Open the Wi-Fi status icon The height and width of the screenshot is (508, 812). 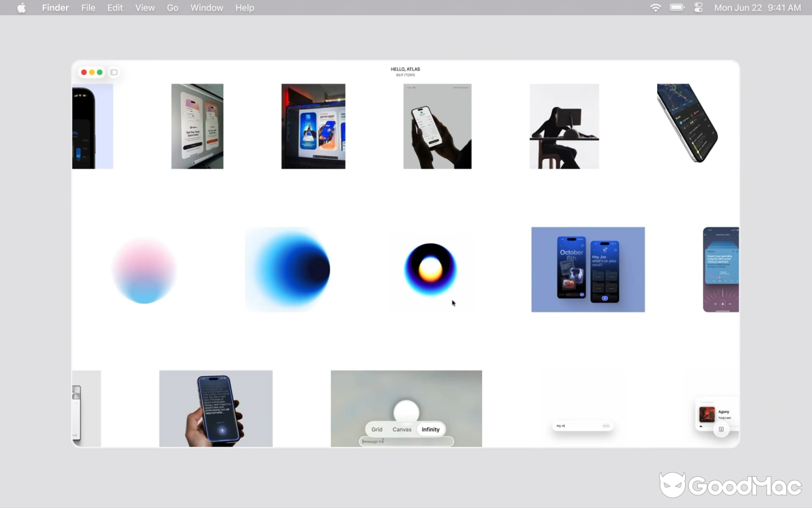(656, 8)
